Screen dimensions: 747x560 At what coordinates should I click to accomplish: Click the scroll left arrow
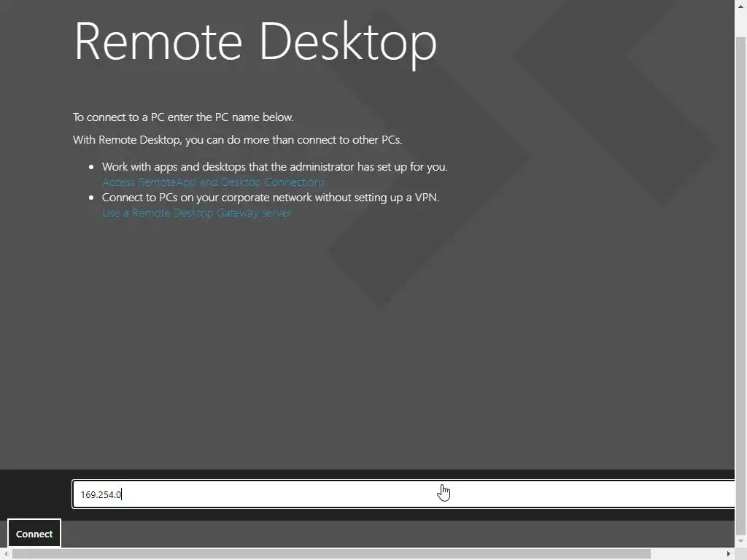pyautogui.click(x=6, y=554)
